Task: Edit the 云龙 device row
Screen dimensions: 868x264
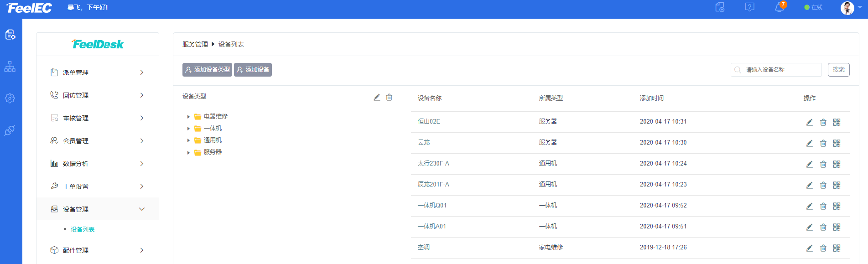Action: [x=810, y=143]
